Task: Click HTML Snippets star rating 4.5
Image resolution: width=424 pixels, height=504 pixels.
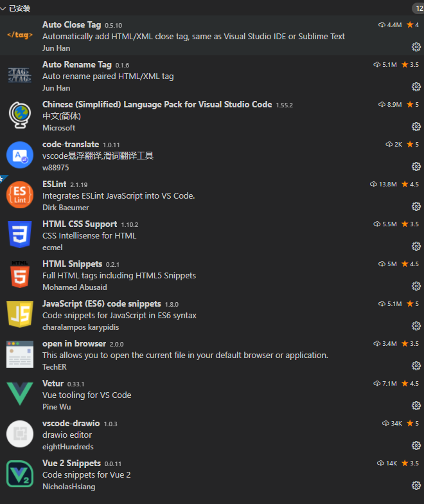Action: pos(410,264)
